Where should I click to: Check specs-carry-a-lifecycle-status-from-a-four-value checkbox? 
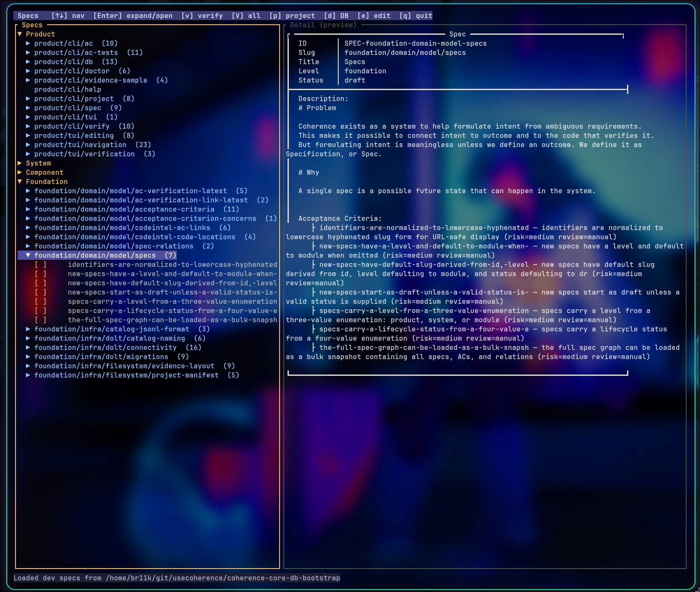pos(41,310)
